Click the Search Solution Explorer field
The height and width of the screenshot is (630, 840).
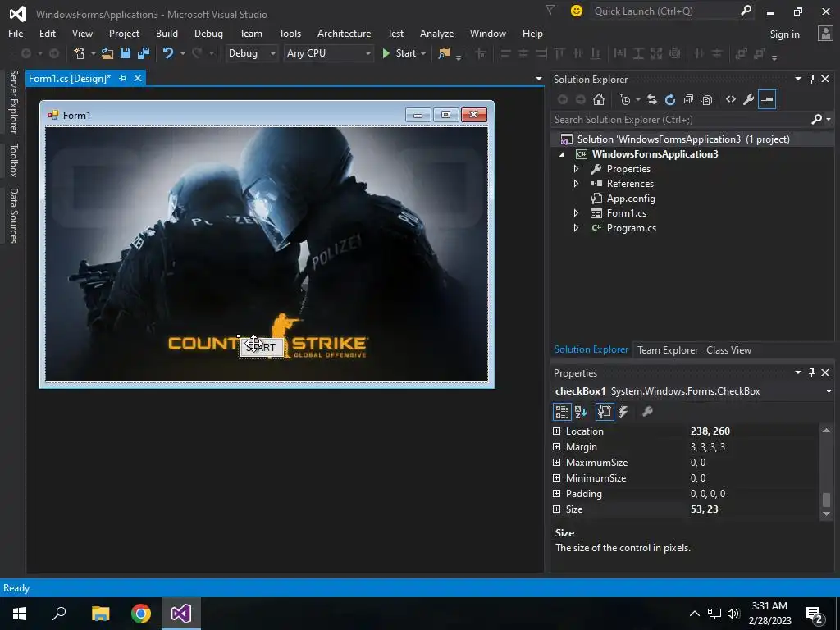(680, 120)
